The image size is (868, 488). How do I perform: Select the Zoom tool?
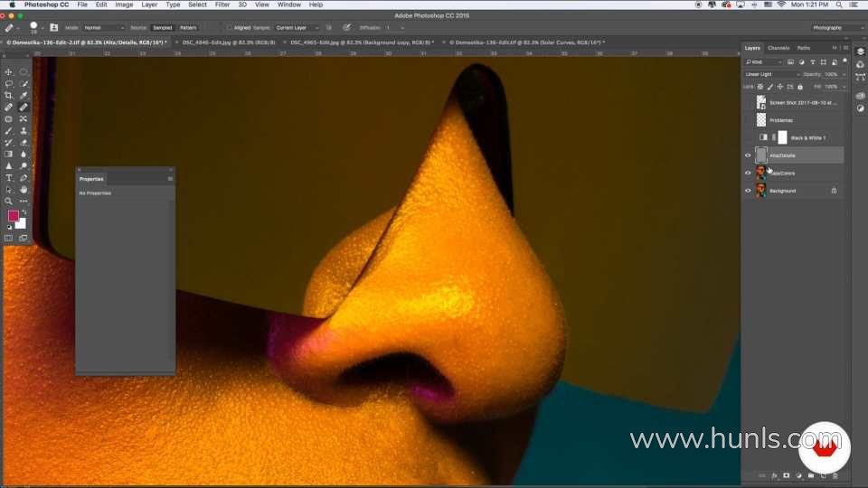pos(9,202)
